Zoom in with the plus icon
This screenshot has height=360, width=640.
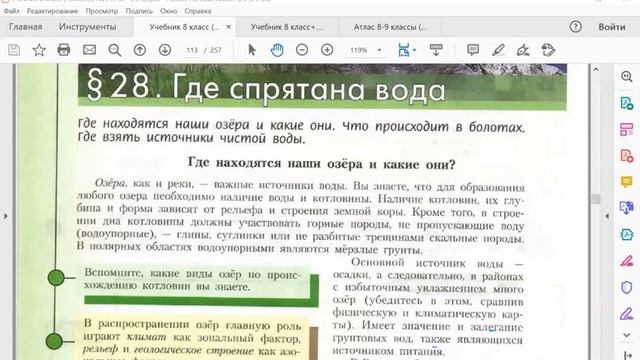(x=327, y=50)
